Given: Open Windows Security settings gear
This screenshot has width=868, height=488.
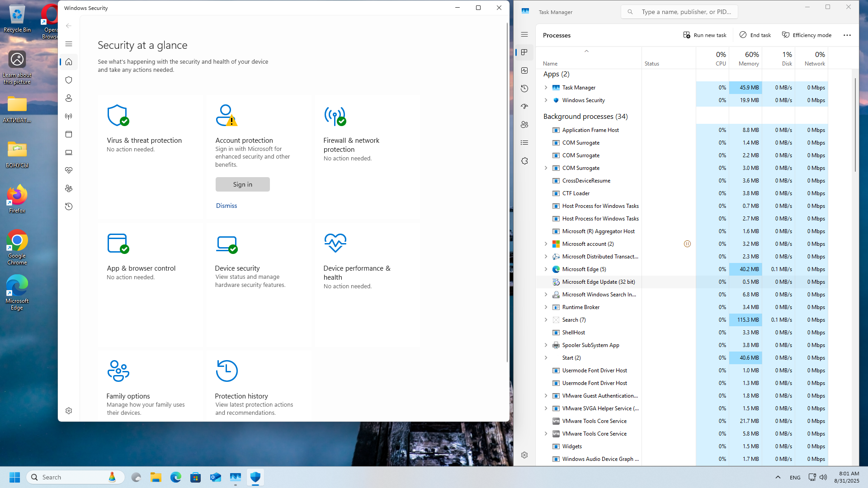Looking at the screenshot, I should tap(69, 411).
